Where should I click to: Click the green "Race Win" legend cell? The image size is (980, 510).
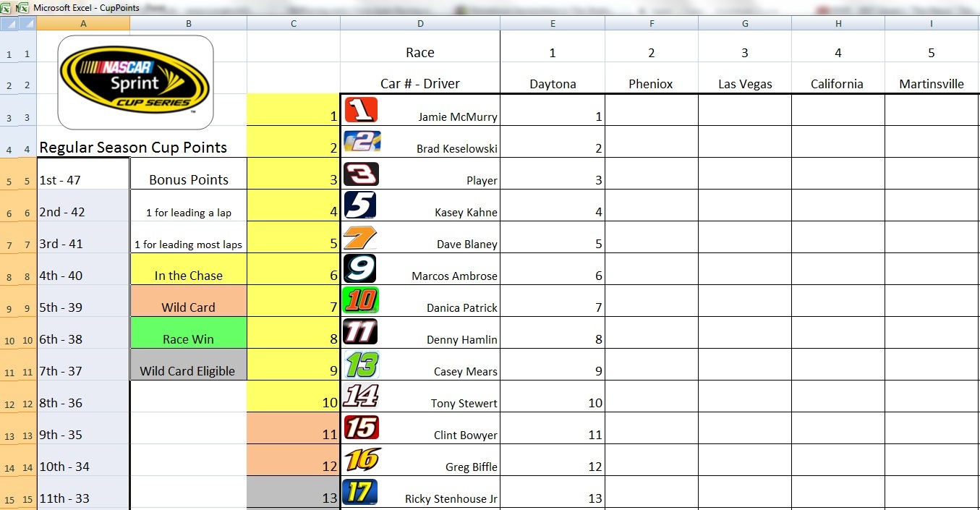pyautogui.click(x=189, y=333)
